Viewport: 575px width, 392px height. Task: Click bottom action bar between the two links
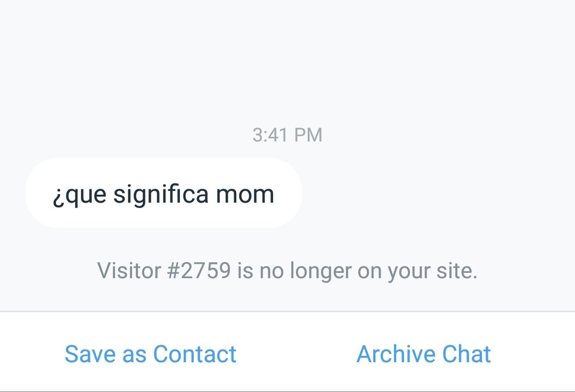tap(297, 354)
